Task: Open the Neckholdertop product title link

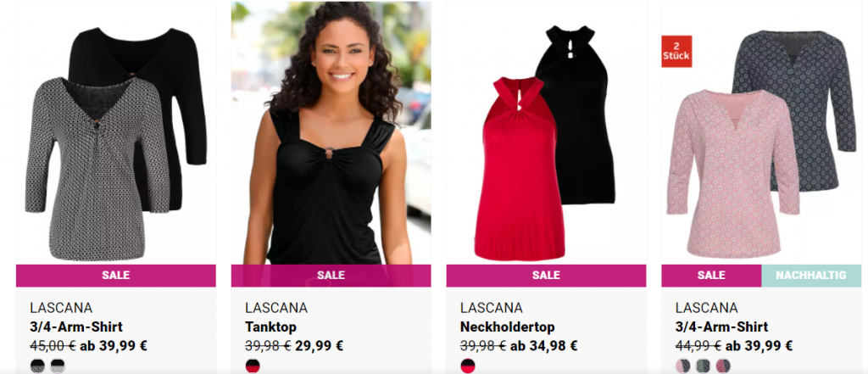Action: coord(507,327)
